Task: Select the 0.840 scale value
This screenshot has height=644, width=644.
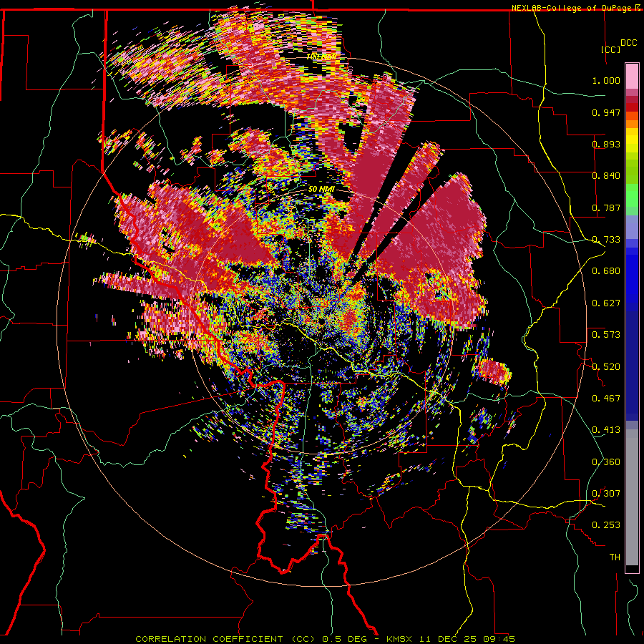Action: coord(606,176)
